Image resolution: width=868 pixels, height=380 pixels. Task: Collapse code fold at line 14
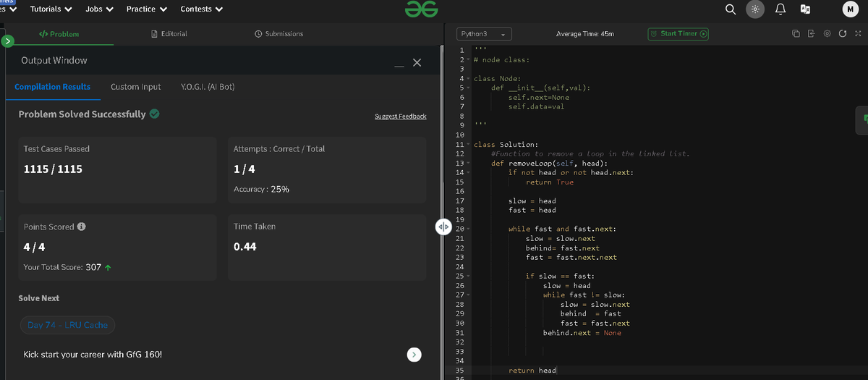tap(468, 173)
